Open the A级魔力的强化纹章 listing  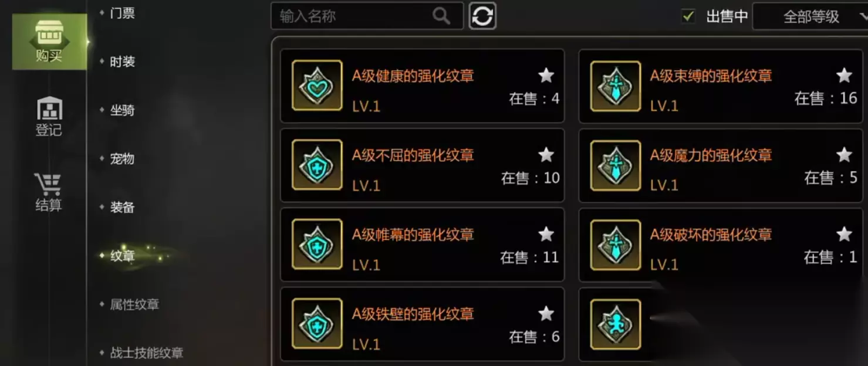tap(721, 165)
